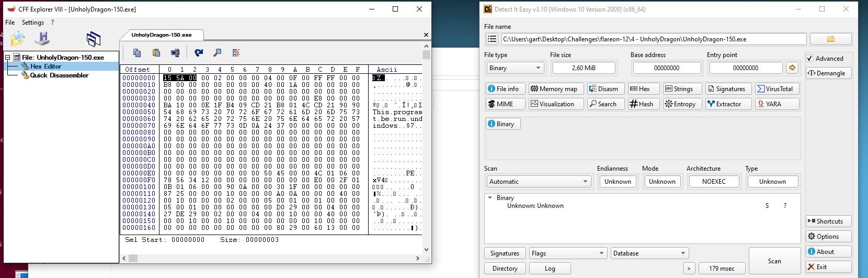Open hex search with the magnifier icon
This screenshot has width=868, height=278.
[218, 52]
